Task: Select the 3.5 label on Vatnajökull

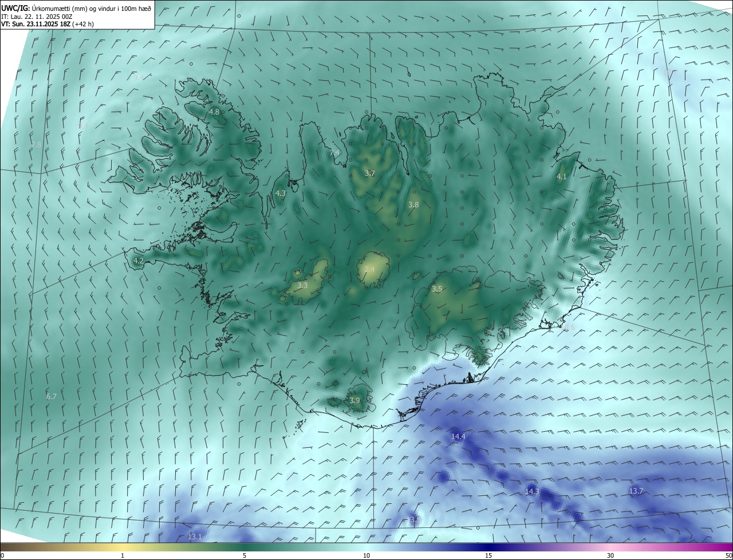Action: tap(437, 289)
